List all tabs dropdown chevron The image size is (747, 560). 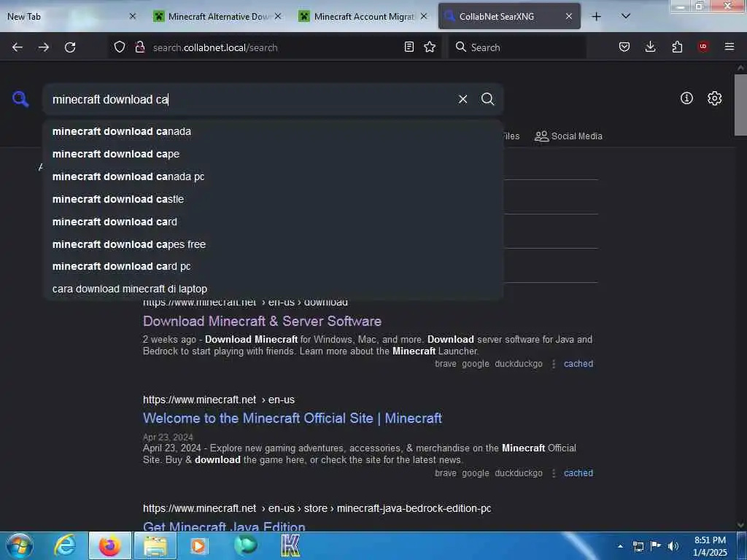click(x=625, y=16)
